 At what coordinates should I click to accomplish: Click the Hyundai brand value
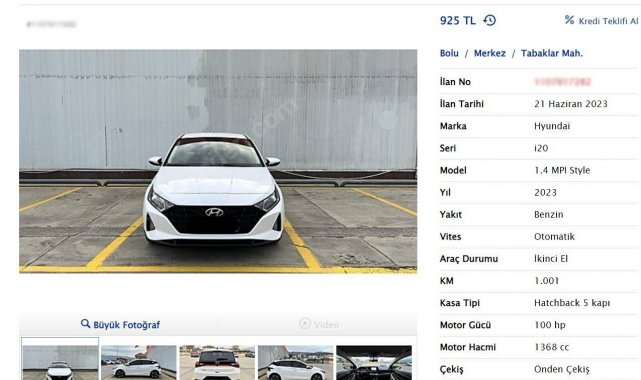(551, 126)
